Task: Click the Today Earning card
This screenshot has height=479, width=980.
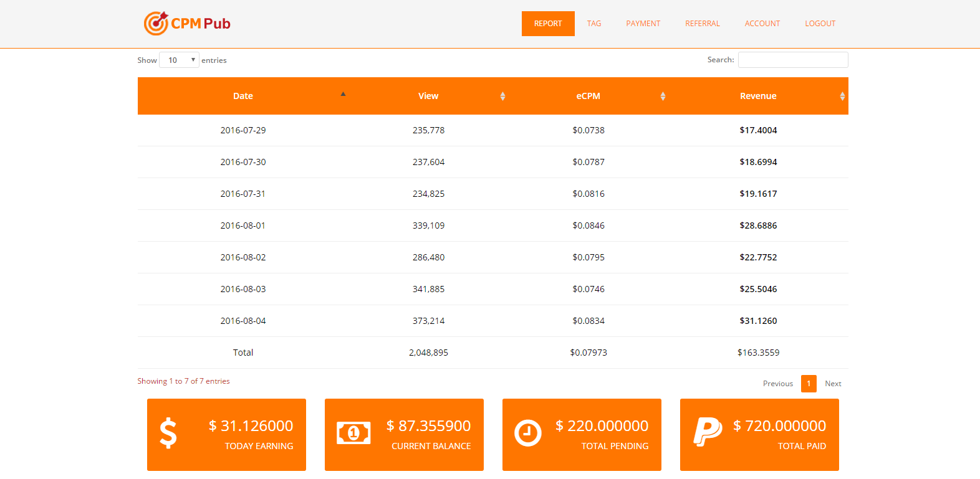Action: (226, 435)
